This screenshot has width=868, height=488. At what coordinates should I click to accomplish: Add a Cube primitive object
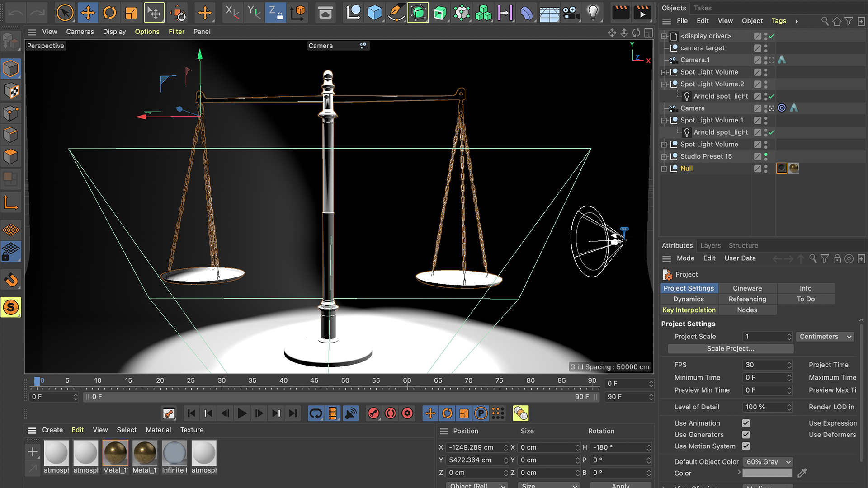tap(374, 13)
